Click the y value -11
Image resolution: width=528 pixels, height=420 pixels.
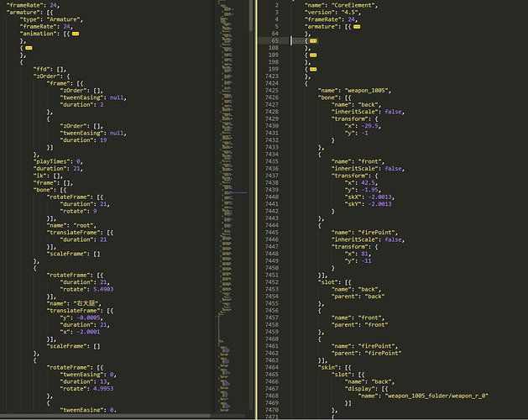tap(366, 260)
